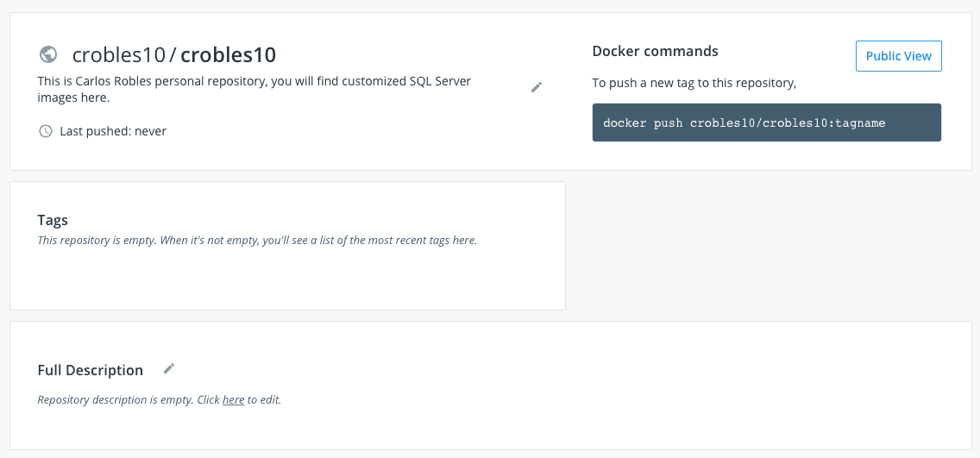Viewport: 980px width, 458px height.
Task: Click the Tags section heading
Action: [x=53, y=220]
